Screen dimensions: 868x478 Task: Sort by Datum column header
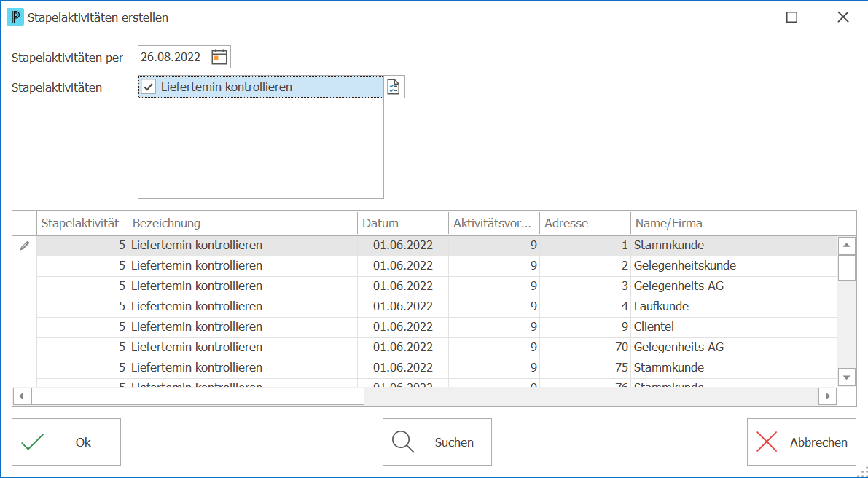click(x=403, y=224)
